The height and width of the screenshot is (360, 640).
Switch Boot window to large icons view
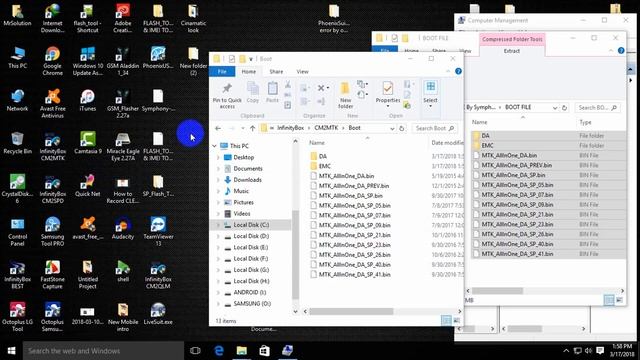pyautogui.click(x=457, y=321)
